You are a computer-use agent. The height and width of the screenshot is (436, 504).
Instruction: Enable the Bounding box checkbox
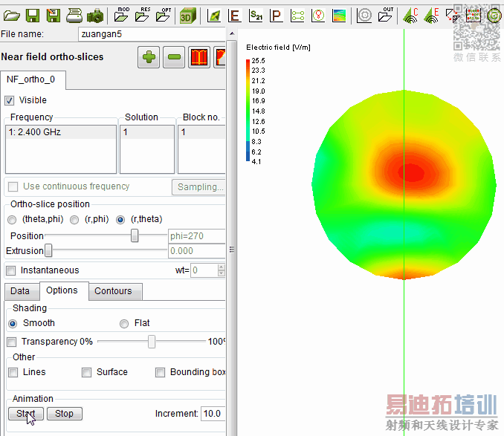pos(160,372)
